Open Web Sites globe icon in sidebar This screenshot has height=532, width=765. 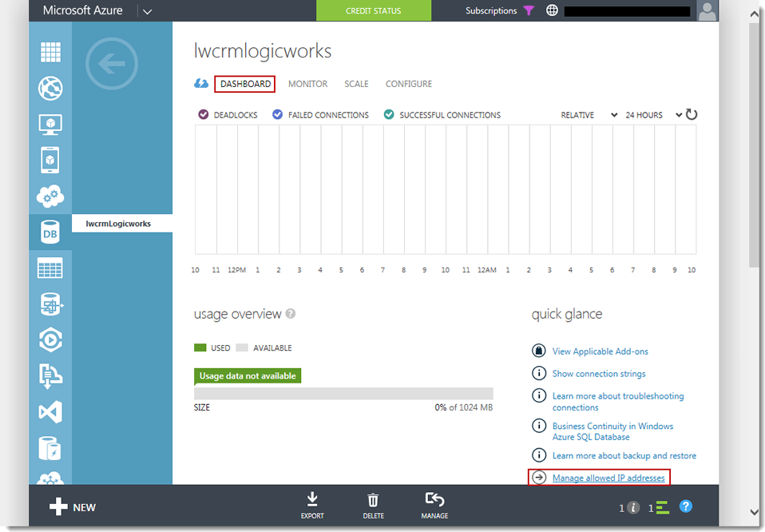click(x=50, y=89)
